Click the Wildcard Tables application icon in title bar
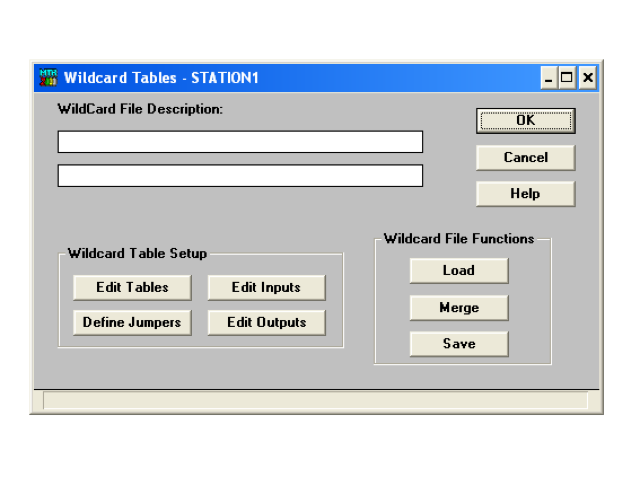The height and width of the screenshot is (480, 640). tap(47, 77)
